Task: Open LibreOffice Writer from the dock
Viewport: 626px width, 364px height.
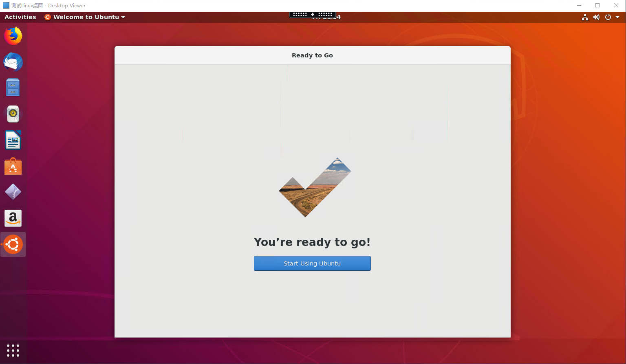Action: coord(13,140)
